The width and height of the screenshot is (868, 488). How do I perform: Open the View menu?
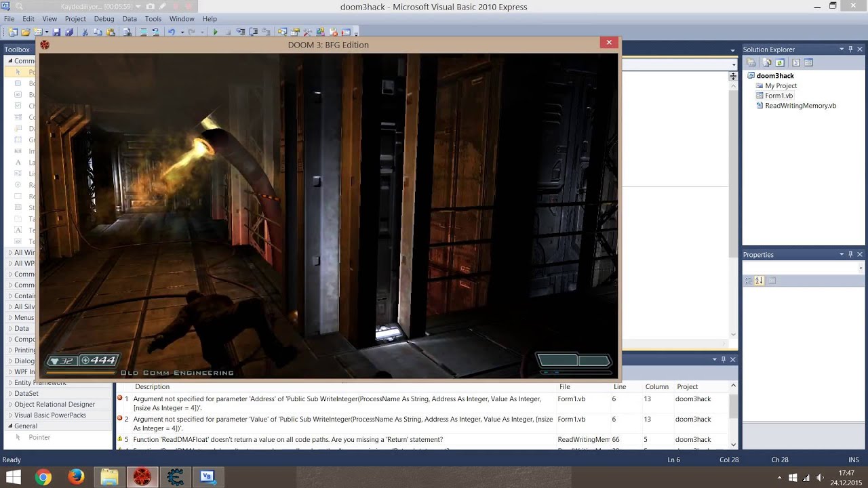coord(50,19)
